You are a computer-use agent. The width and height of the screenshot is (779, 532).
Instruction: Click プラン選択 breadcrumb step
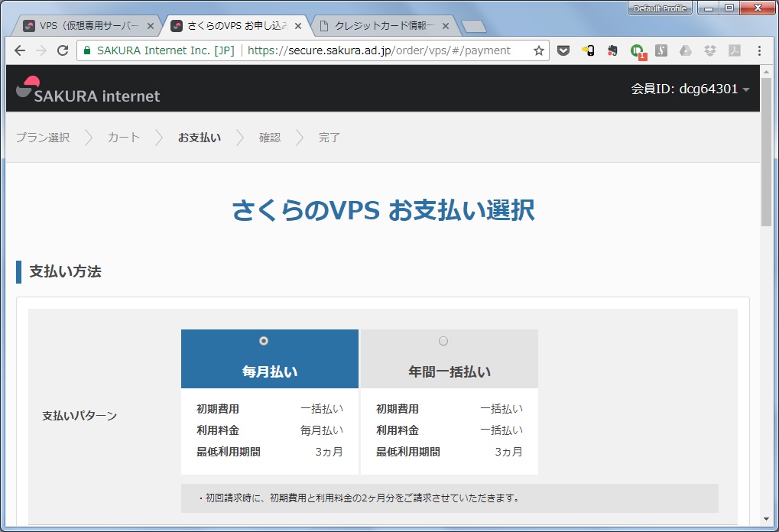[43, 138]
